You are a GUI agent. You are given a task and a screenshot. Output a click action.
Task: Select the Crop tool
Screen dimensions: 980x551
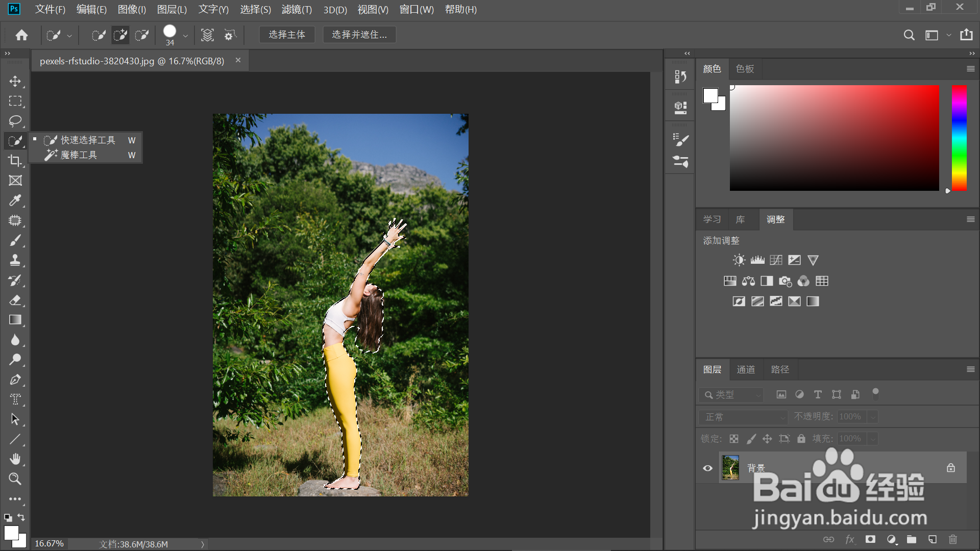tap(15, 161)
